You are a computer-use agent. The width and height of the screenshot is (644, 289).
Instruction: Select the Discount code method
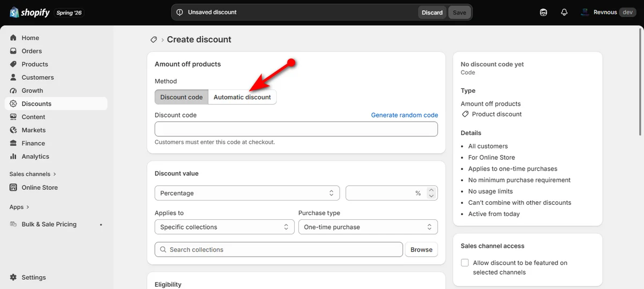181,97
